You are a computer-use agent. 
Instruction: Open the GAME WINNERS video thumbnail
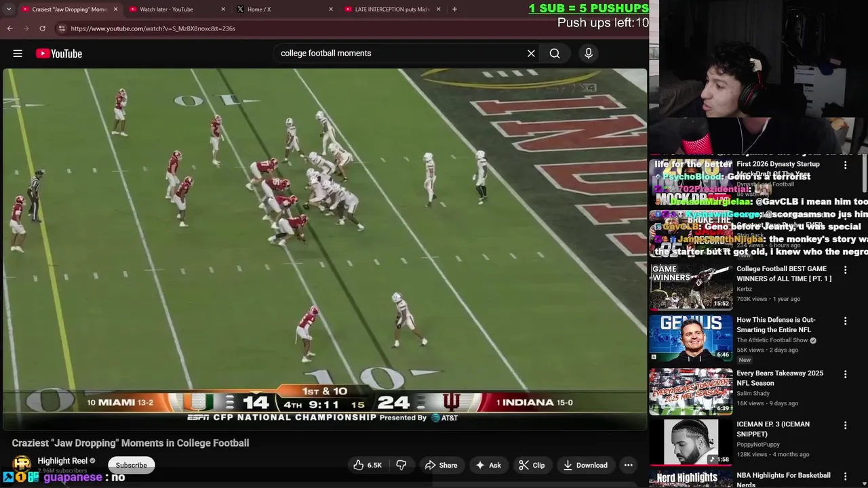click(x=690, y=287)
